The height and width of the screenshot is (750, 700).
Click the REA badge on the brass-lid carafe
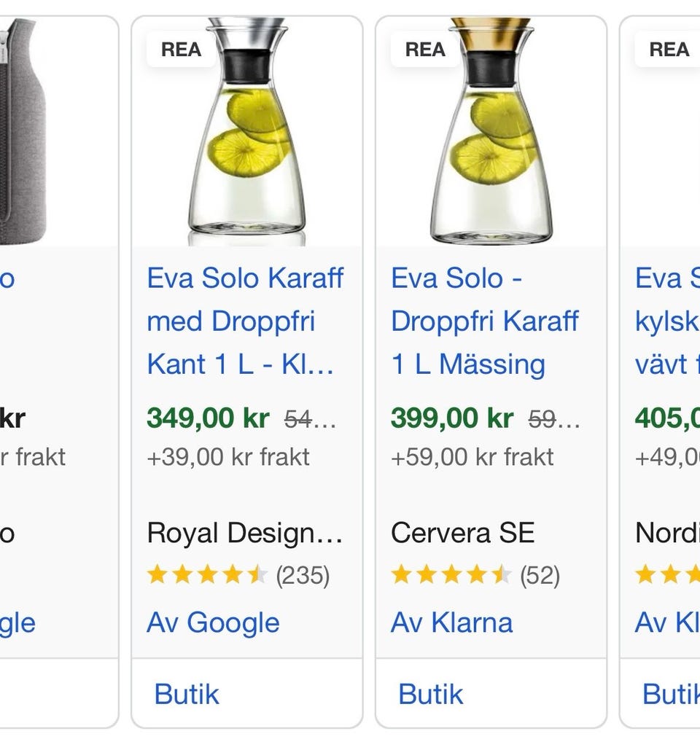425,50
